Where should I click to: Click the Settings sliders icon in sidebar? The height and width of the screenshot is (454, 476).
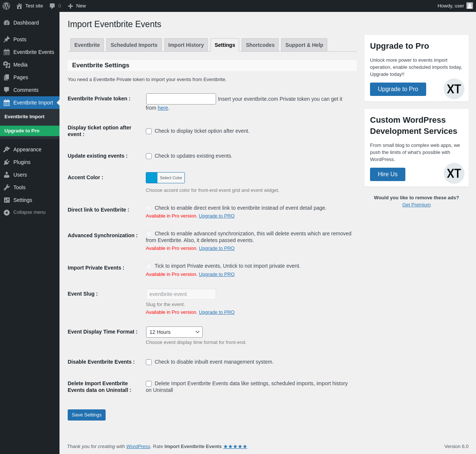7,200
